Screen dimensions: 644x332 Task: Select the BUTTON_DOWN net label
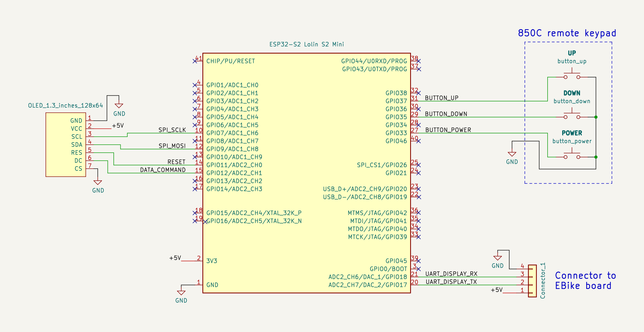coord(446,114)
